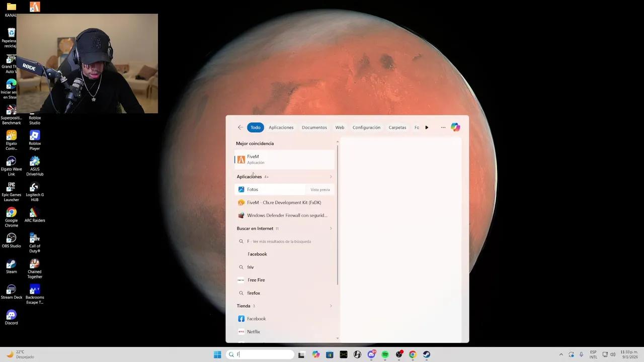Open Spotify from the taskbar

pos(385,354)
